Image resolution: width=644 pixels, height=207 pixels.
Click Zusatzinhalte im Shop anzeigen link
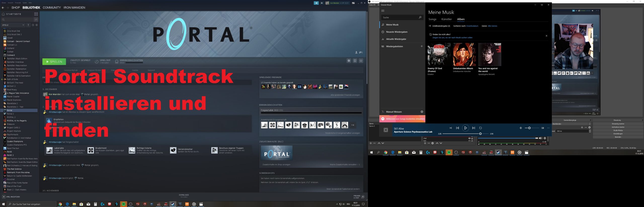276,164
